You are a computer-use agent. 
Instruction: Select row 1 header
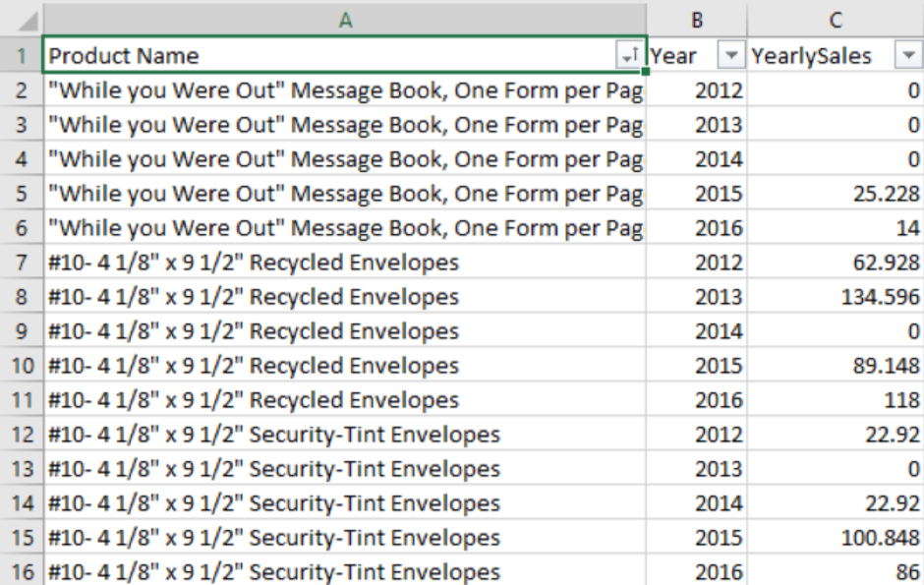21,56
